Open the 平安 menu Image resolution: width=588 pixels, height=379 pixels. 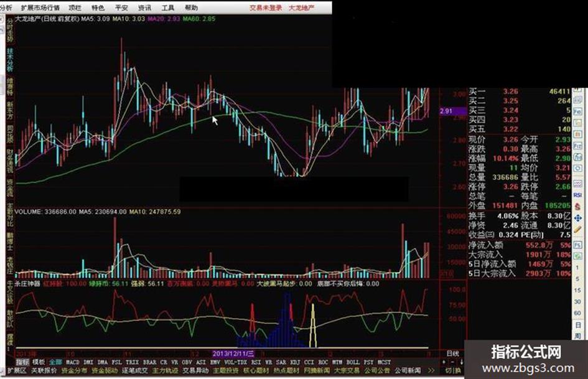[x=121, y=7]
